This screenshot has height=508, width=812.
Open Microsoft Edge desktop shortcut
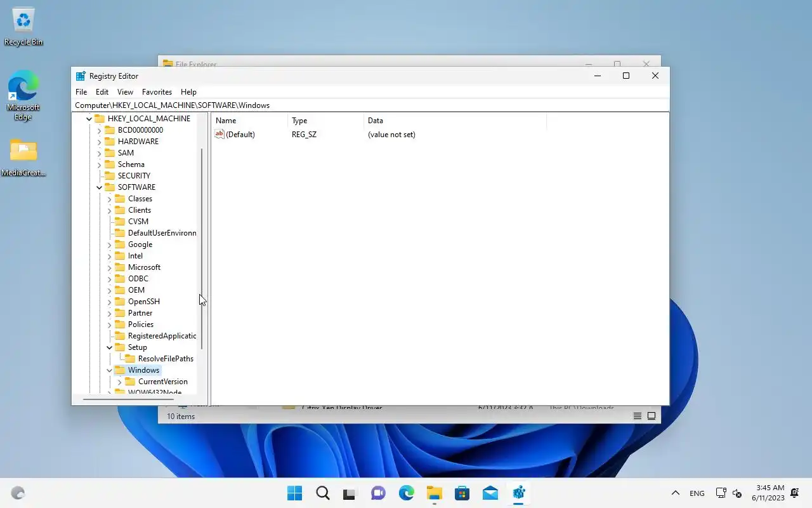pyautogui.click(x=23, y=95)
